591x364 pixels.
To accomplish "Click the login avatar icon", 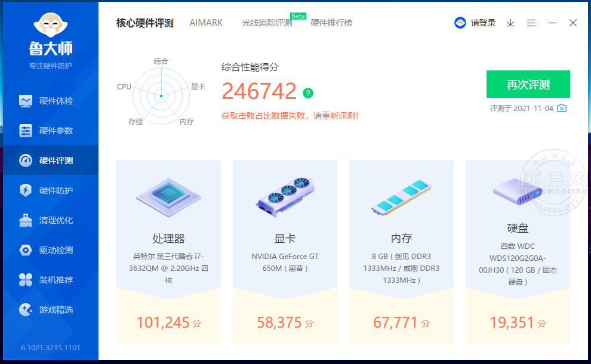I will point(460,23).
